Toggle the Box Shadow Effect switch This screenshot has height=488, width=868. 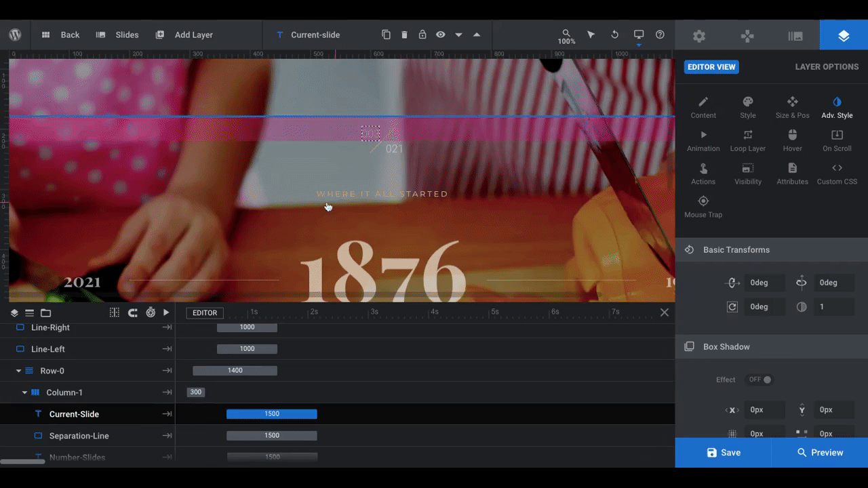point(759,380)
